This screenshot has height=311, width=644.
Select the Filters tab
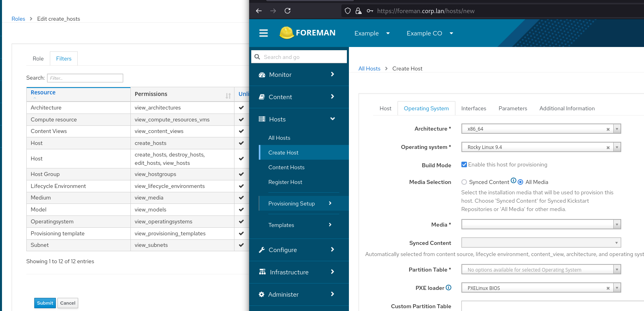pos(64,59)
